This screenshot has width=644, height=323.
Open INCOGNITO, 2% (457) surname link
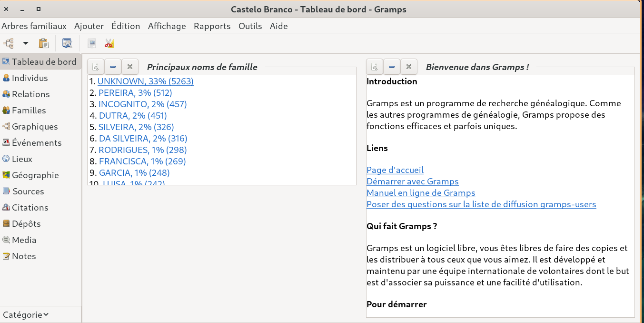(x=143, y=104)
